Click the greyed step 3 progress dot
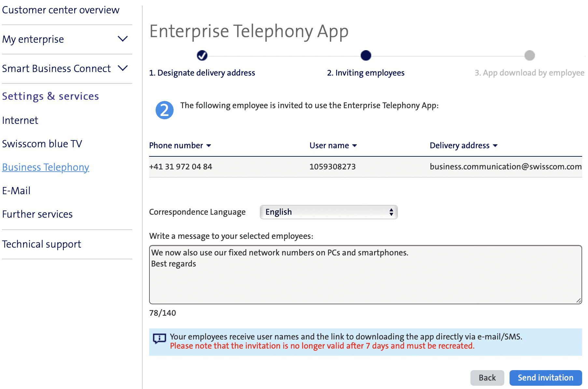 click(x=530, y=55)
